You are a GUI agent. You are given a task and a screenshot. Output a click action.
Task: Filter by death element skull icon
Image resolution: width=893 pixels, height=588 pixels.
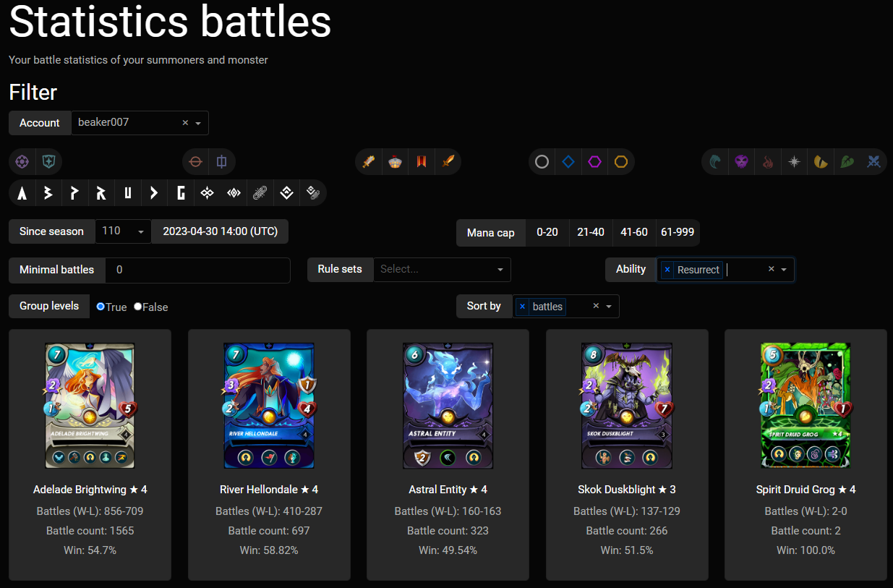click(741, 162)
